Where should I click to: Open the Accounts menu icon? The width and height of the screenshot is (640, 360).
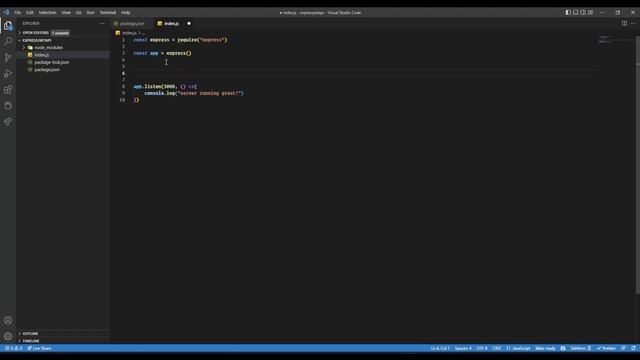click(x=8, y=321)
